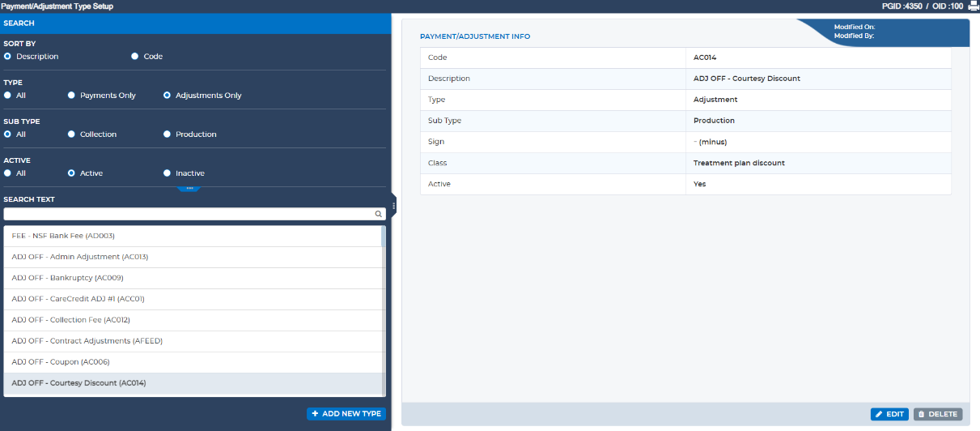This screenshot has height=431, width=980.
Task: Click the trash icon on Delete button
Action: tap(921, 414)
